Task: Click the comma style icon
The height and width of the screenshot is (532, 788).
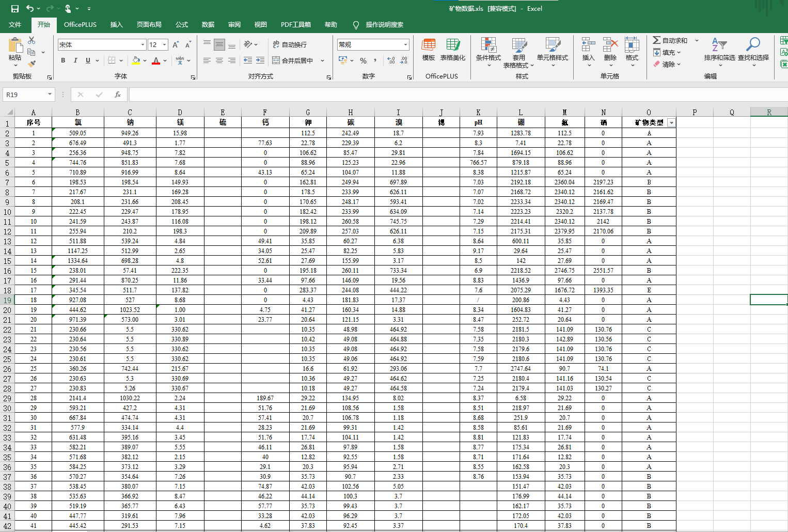Action: (x=375, y=60)
